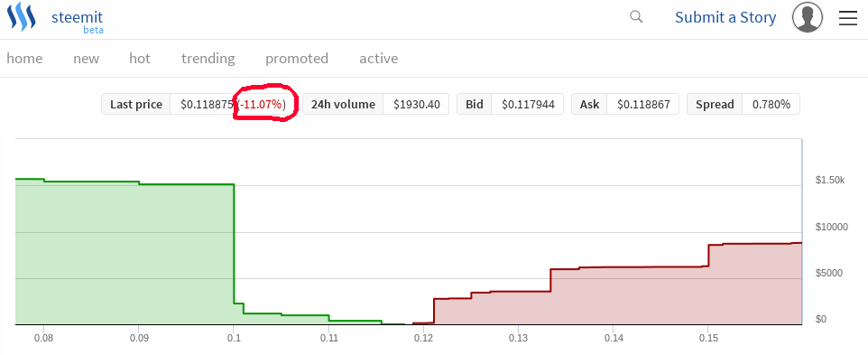
Task: Click the 0.13 price axis tick
Action: click(518, 337)
